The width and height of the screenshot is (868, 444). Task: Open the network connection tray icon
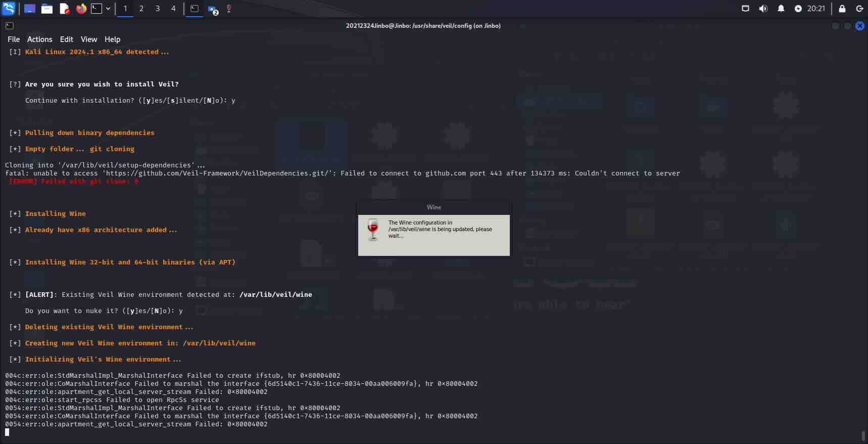[745, 9]
